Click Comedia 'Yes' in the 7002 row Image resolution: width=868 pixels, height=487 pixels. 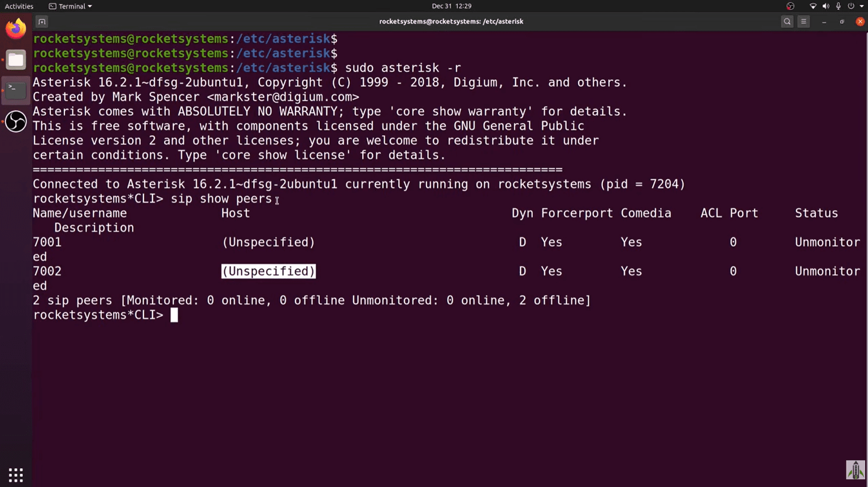coord(631,271)
